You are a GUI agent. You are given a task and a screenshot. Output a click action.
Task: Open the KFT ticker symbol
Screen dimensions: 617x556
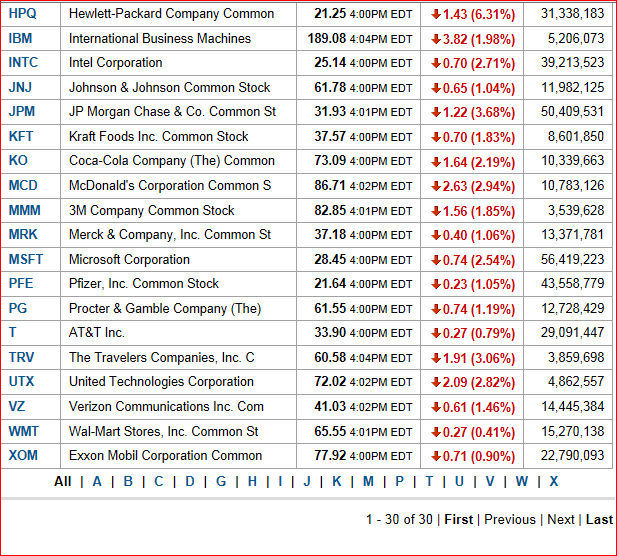click(x=21, y=137)
